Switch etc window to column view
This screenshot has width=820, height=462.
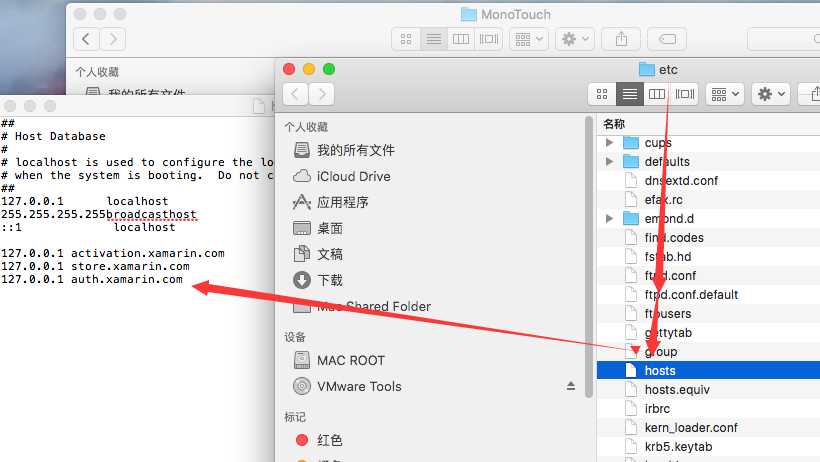(657, 94)
